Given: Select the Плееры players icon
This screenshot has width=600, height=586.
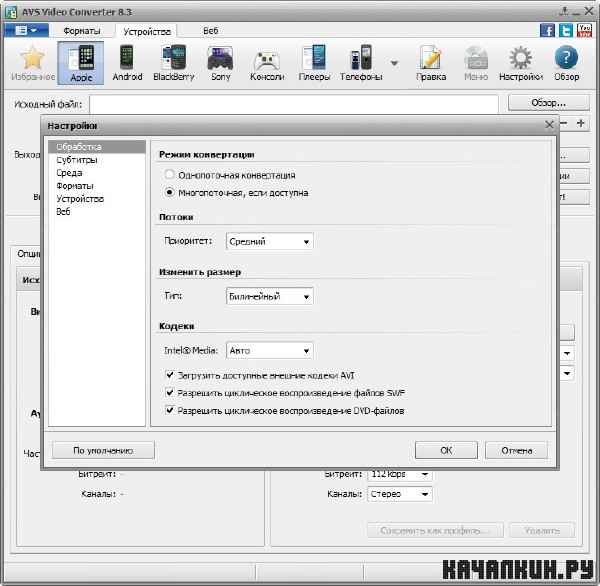Looking at the screenshot, I should 314,63.
